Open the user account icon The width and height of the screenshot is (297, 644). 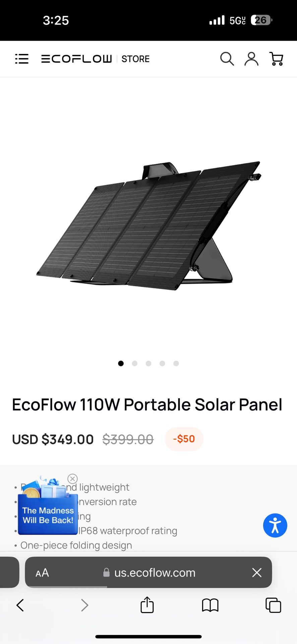[x=251, y=59]
